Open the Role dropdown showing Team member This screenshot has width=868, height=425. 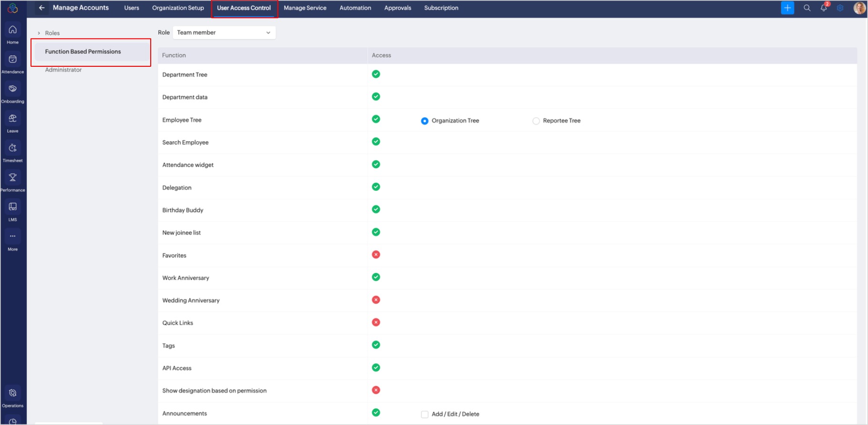(224, 32)
